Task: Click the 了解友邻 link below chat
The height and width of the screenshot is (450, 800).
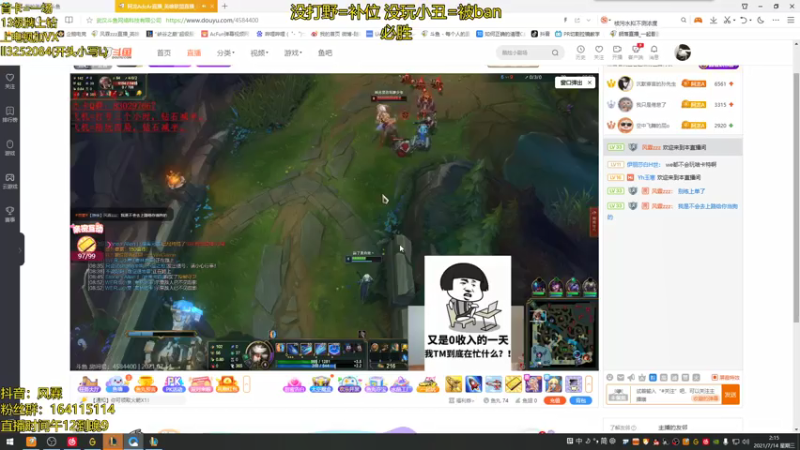Action: coord(623,428)
